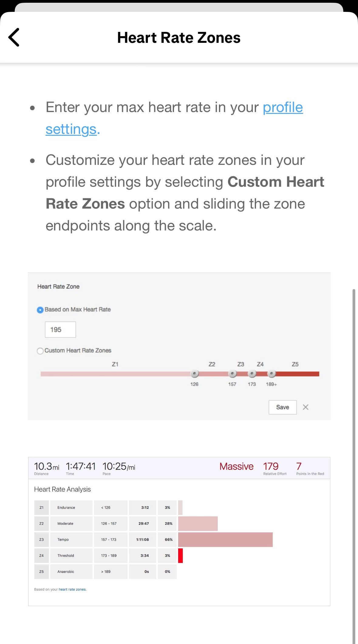Screen dimensions: 358x644
Task: Click the X icon beside Save
Action: pos(306,407)
